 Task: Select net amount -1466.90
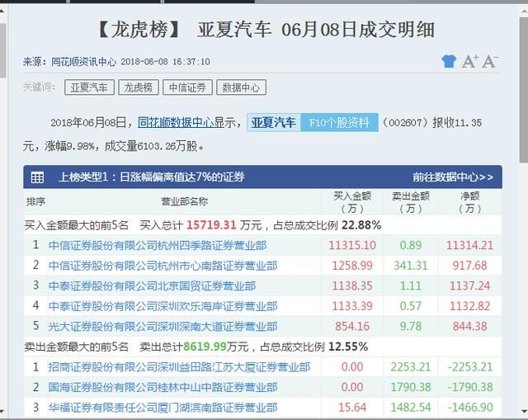pos(470,408)
